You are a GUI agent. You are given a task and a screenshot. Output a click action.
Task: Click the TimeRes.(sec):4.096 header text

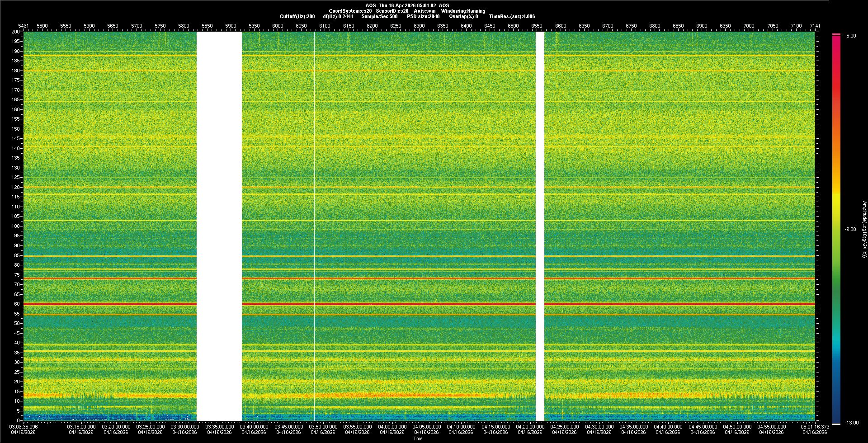[512, 16]
